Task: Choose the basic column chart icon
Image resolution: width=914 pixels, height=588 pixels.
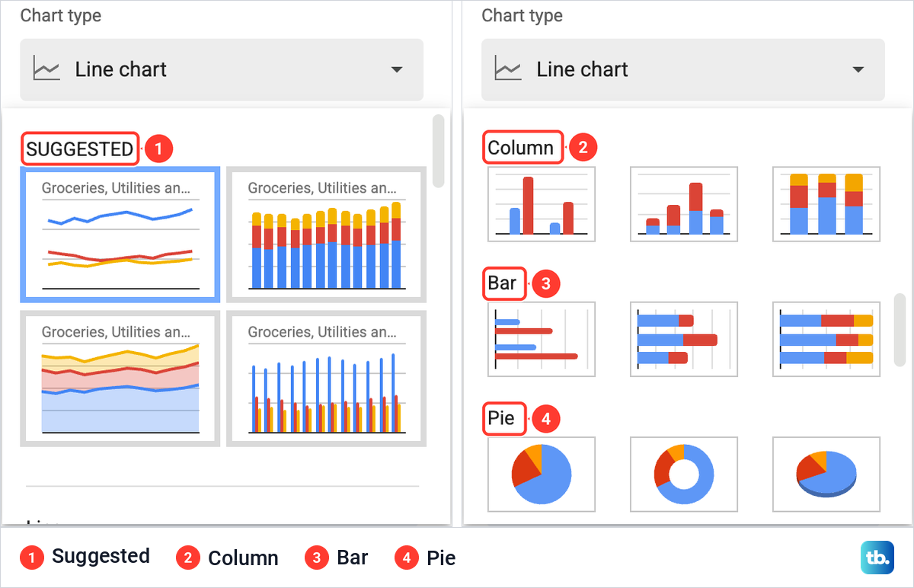Action: click(542, 204)
